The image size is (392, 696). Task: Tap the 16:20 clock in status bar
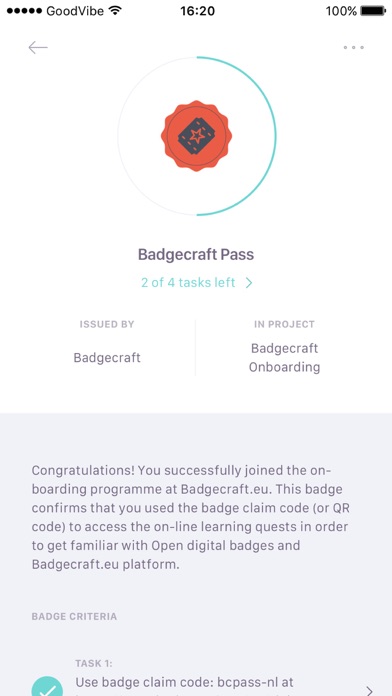[x=198, y=11]
